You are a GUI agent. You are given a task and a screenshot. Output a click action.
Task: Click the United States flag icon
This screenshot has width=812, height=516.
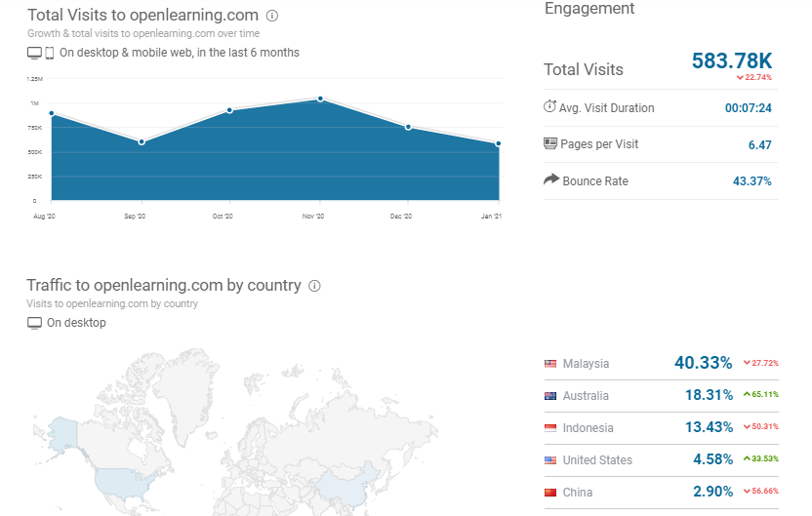pyautogui.click(x=550, y=460)
